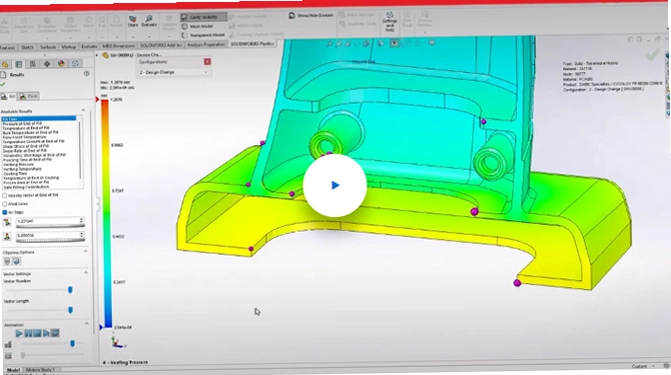Screen dimensions: 671x375
Task: Collapse the Clipping Options section
Action: 85,251
